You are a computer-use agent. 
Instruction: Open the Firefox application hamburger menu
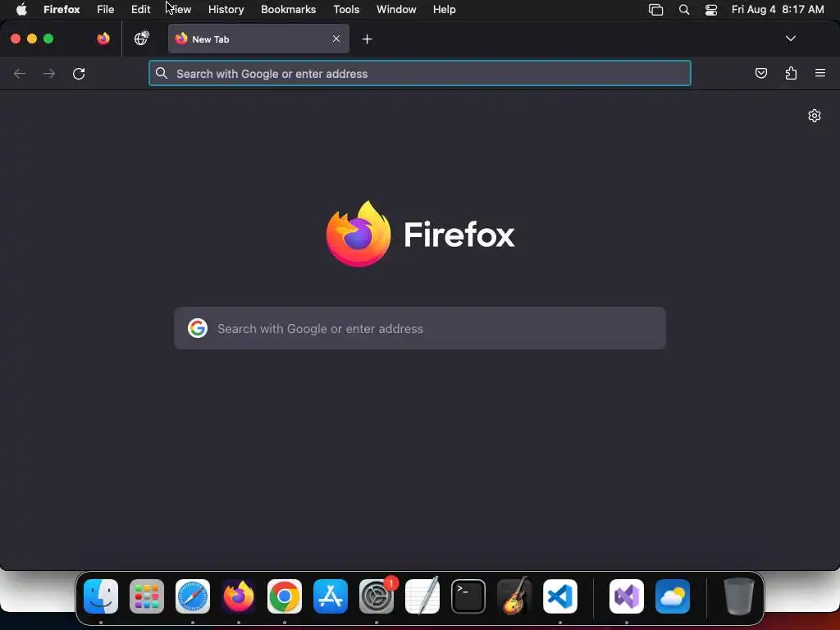tap(820, 73)
